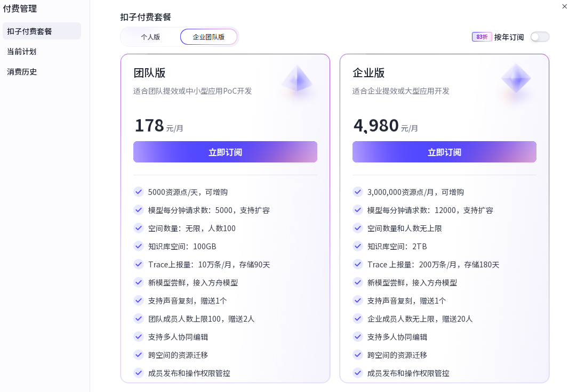The height and width of the screenshot is (392, 569).
Task: Click the 4,980 元/月 price
Action: 386,126
